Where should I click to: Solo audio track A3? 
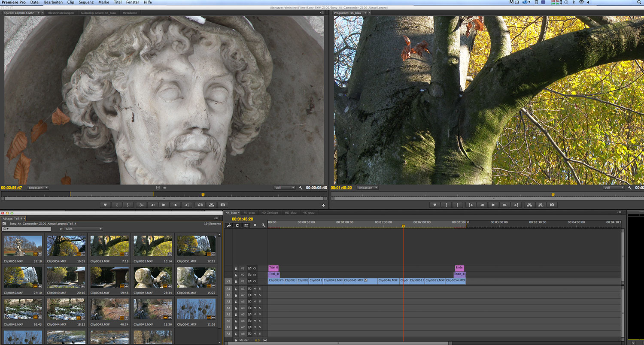[x=259, y=302]
